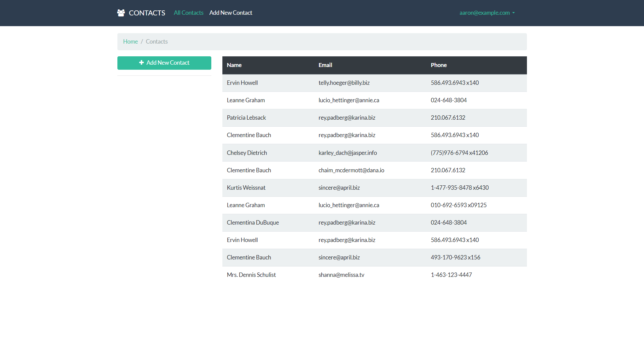The image size is (644, 362).
Task: Follow the Home breadcrumb link
Action: tap(130, 42)
